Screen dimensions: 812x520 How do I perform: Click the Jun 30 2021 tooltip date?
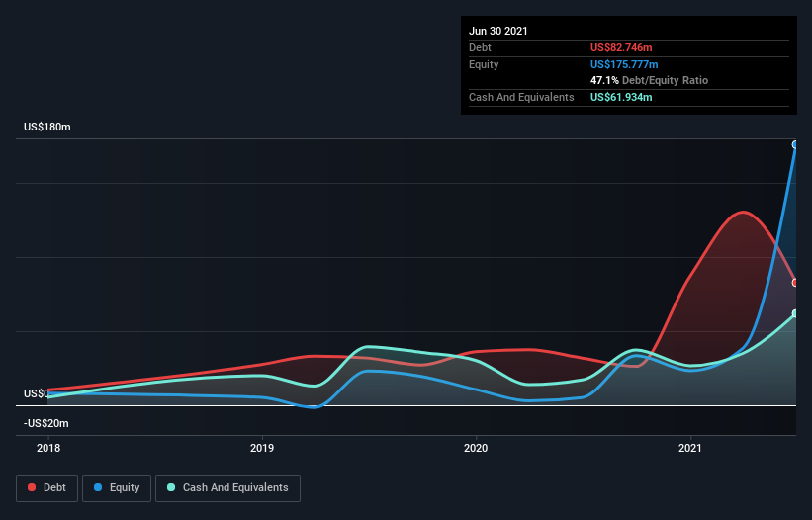coord(498,31)
